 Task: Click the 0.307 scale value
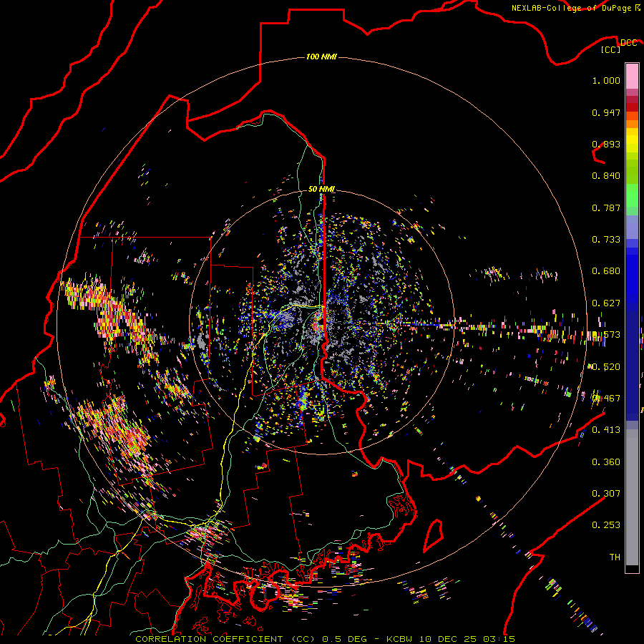point(606,494)
